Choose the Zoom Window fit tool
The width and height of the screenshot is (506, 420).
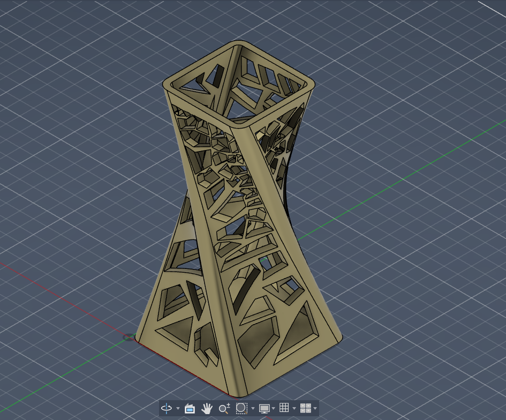coord(241,408)
